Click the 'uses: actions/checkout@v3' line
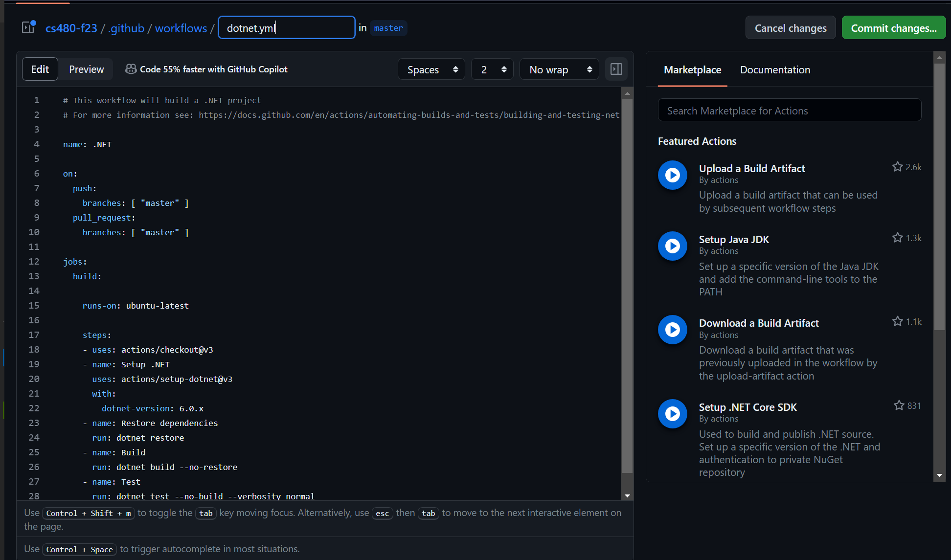Image resolution: width=951 pixels, height=560 pixels. coord(153,350)
